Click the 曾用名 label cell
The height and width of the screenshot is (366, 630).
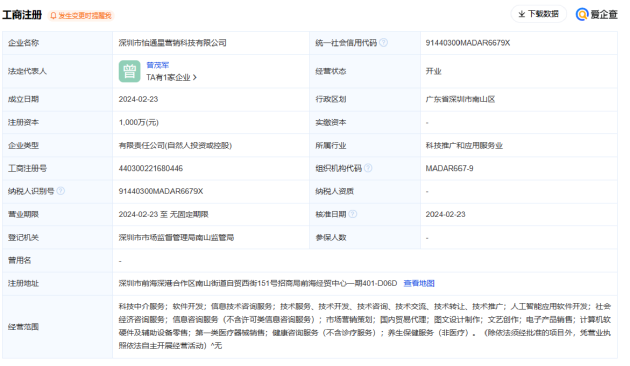coord(57,261)
